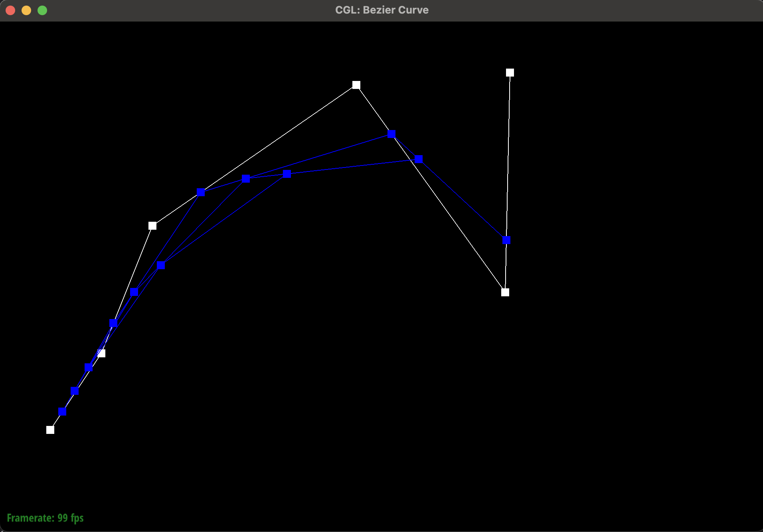Click the second white control point from the left
Image resolution: width=763 pixels, height=532 pixels.
[x=102, y=353]
